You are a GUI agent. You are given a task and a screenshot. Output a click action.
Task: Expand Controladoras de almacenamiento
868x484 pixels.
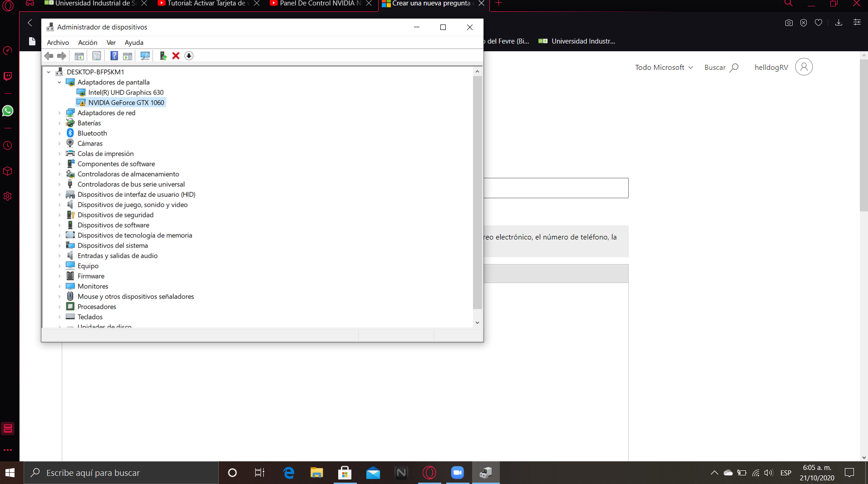[59, 174]
